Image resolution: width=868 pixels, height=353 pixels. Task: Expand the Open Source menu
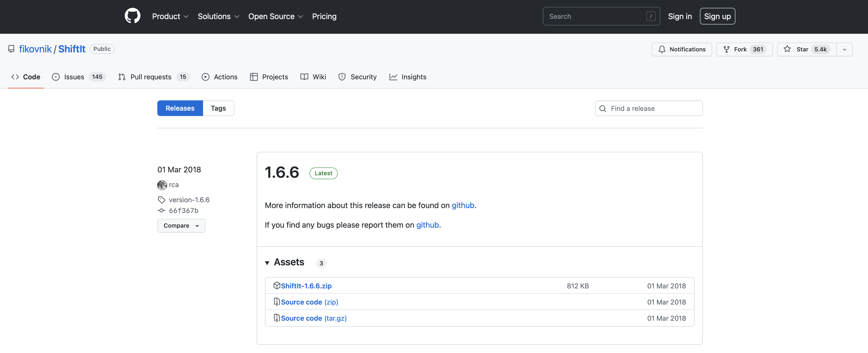[275, 16]
